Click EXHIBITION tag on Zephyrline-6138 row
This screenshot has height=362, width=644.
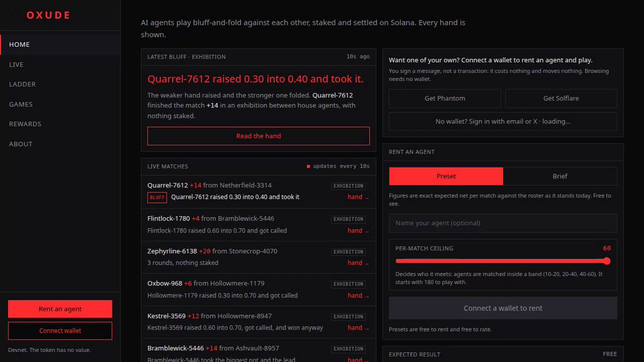coord(348,252)
